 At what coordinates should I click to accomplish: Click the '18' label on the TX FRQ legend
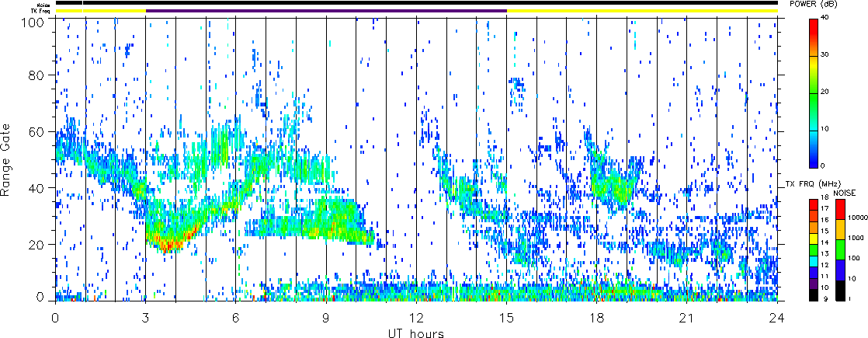pos(825,197)
